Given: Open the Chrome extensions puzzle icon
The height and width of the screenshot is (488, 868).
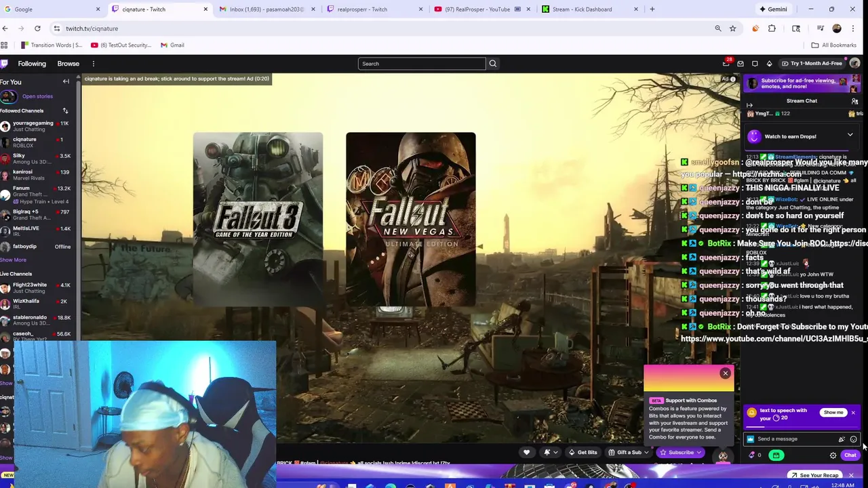Looking at the screenshot, I should pyautogui.click(x=772, y=28).
